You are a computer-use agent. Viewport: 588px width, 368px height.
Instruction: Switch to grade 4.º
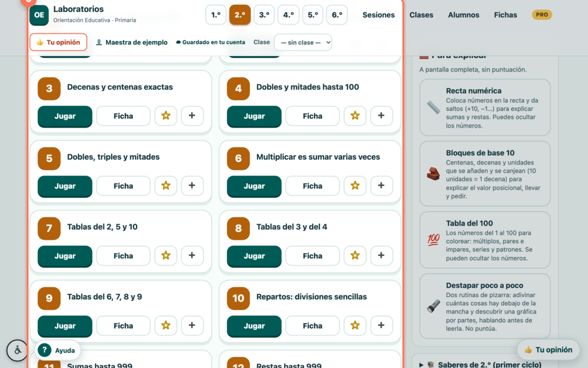tap(289, 15)
